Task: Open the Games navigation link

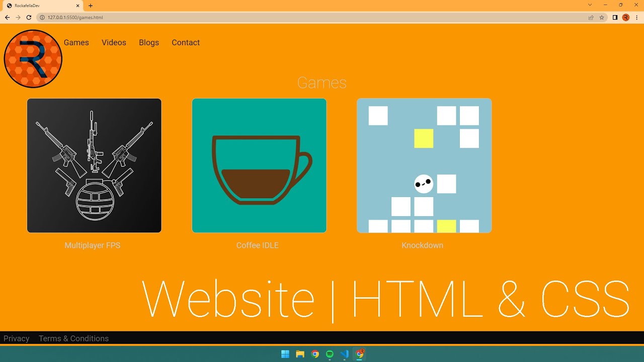Action: pos(76,43)
